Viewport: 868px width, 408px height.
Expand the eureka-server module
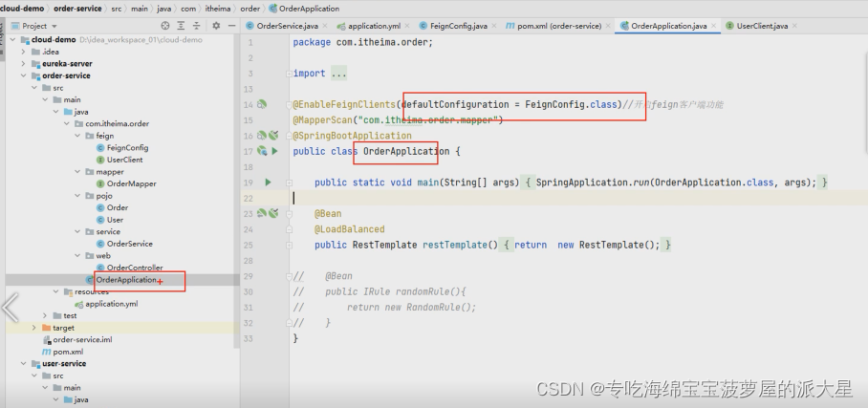click(x=23, y=64)
